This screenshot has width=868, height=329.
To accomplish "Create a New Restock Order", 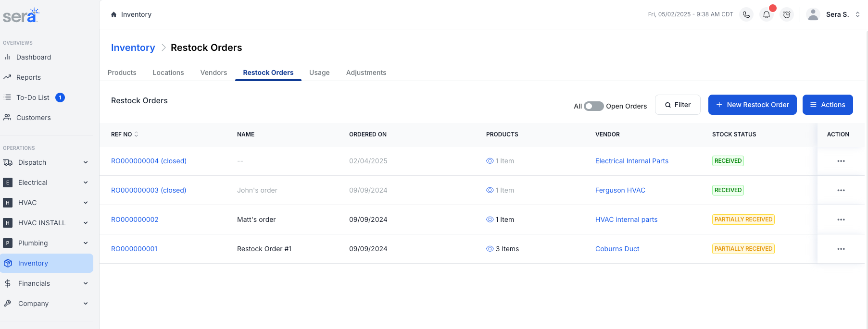I will pos(753,105).
